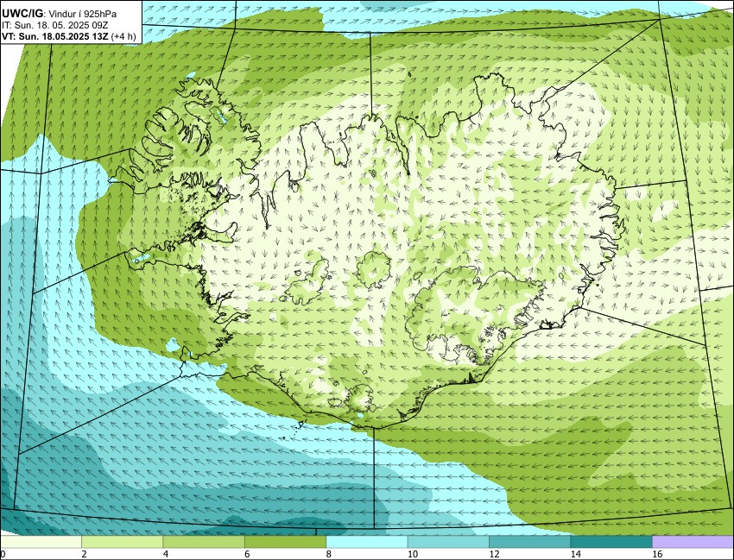Click the legend scale label '2'

click(85, 554)
